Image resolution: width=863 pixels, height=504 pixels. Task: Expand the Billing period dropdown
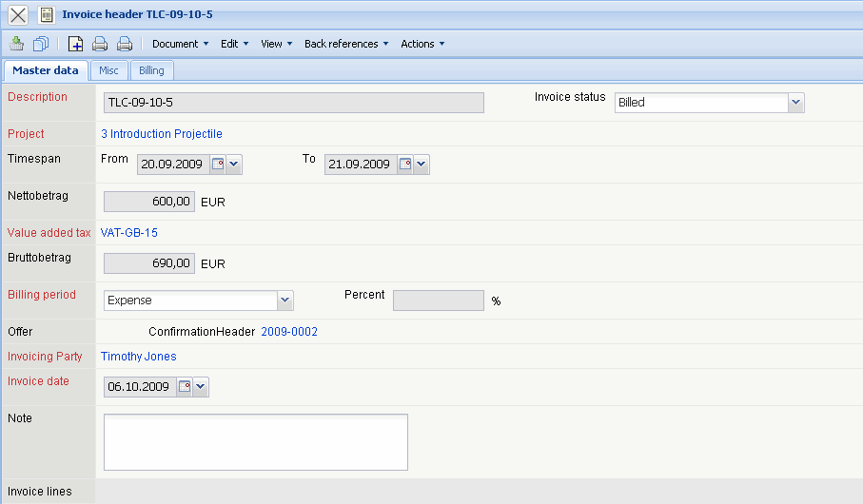pyautogui.click(x=284, y=300)
